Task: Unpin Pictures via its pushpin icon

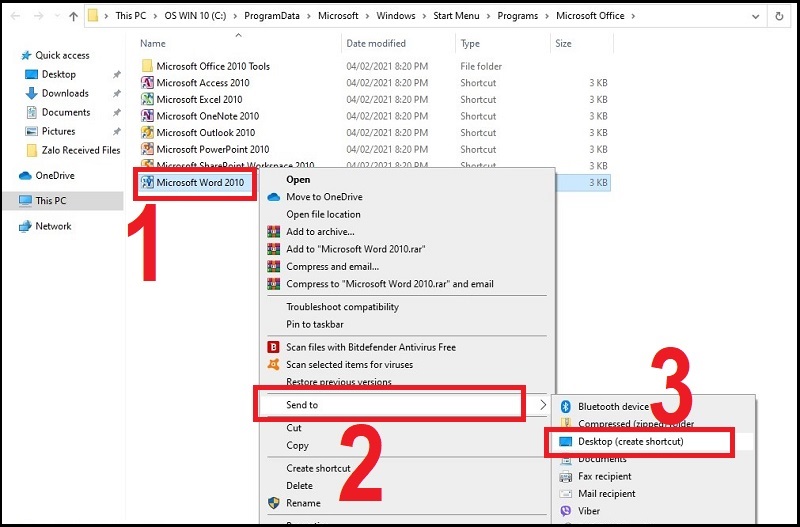Action: tap(117, 132)
